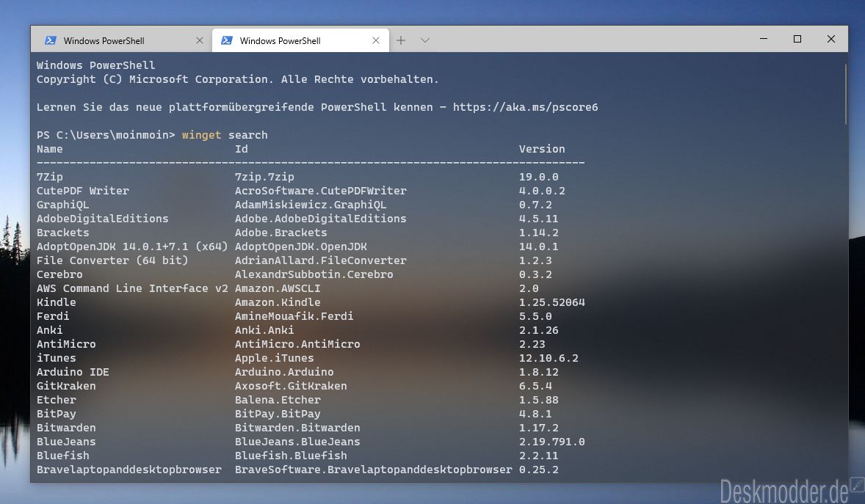Open the https://aka.ms/pscore6 link
The height and width of the screenshot is (504, 865).
[x=525, y=107]
